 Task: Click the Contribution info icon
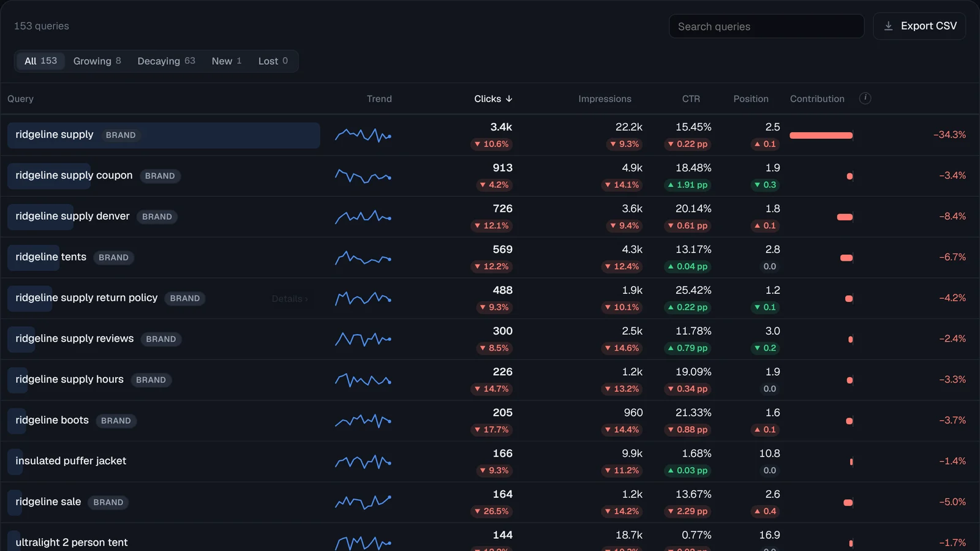865,99
